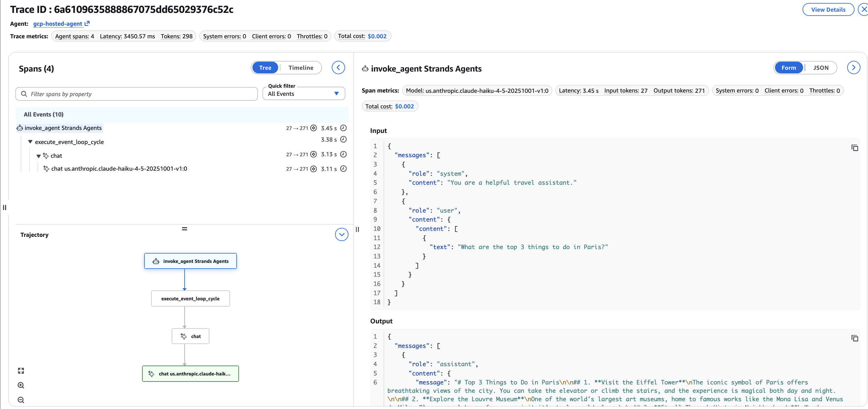Click trace Throttles: 0 metric
The width and height of the screenshot is (868, 409).
click(312, 36)
